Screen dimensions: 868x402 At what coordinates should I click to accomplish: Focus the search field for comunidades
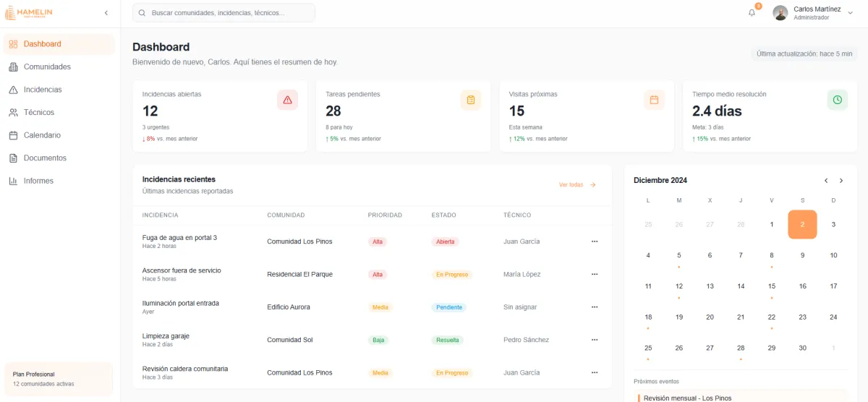point(224,13)
